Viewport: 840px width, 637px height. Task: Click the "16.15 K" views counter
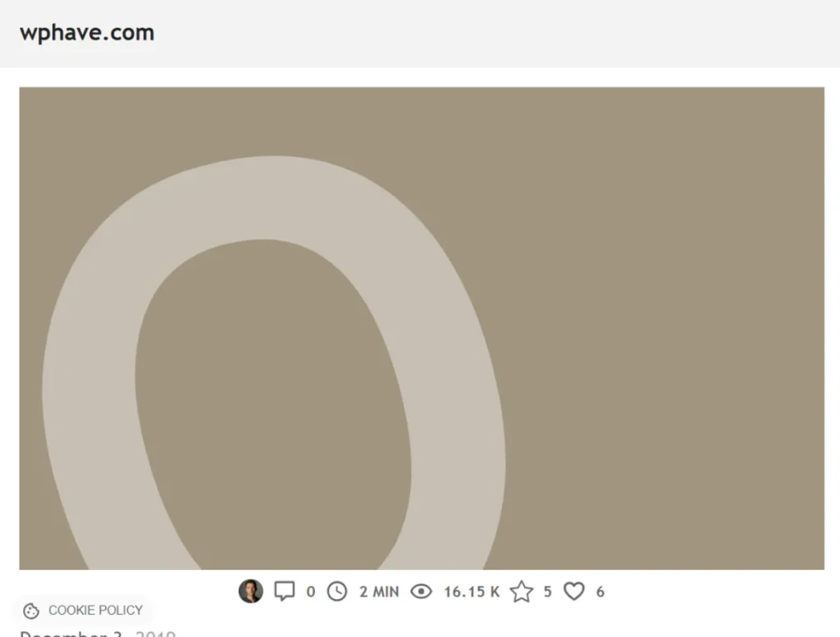[x=472, y=592]
